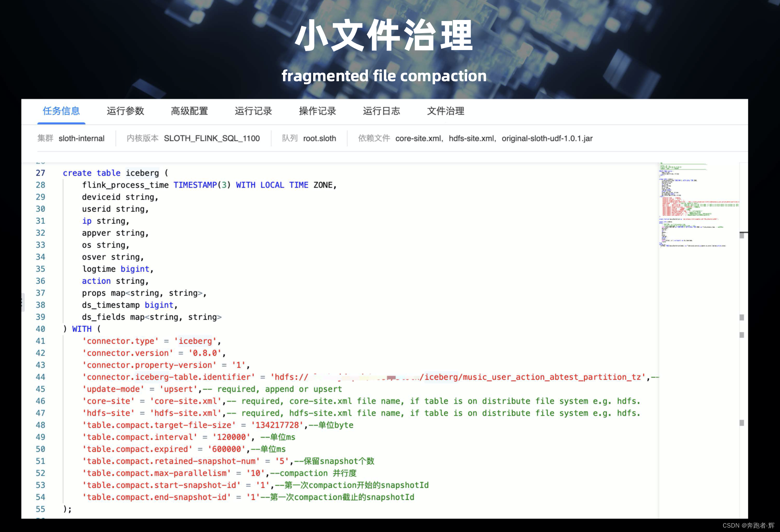Screen dimensions: 780x532
Task: Open the 运行日志 tab
Action: 381,111
